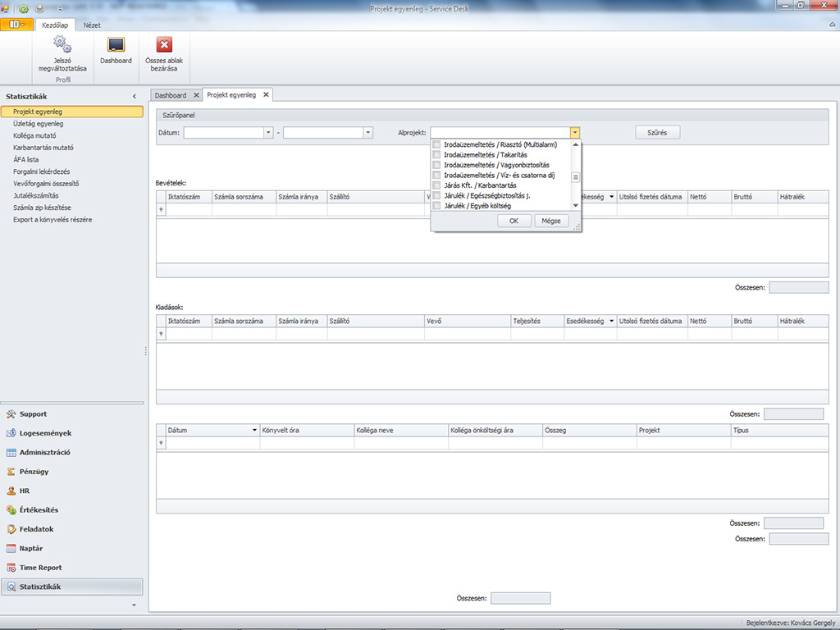The height and width of the screenshot is (630, 840).
Task: Switch to the Kezdőlap ribbon tab
Action: (x=55, y=25)
